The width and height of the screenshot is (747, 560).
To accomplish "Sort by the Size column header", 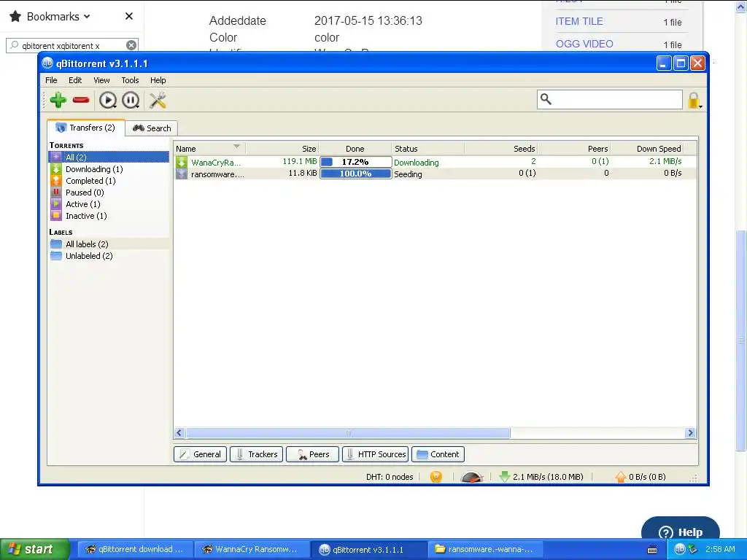I will pos(282,149).
